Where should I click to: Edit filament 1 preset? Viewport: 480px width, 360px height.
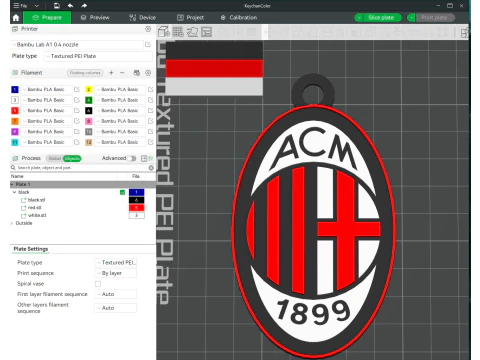77,89
